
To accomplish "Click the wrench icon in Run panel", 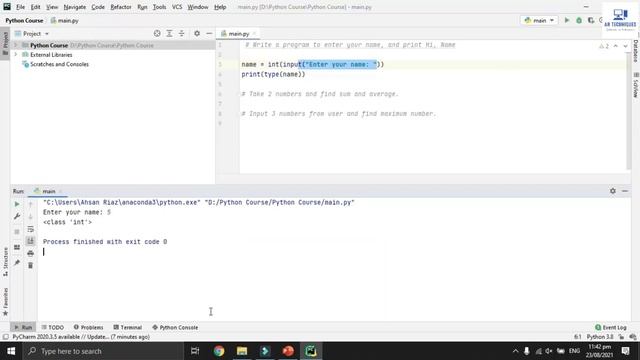I will tap(17, 216).
